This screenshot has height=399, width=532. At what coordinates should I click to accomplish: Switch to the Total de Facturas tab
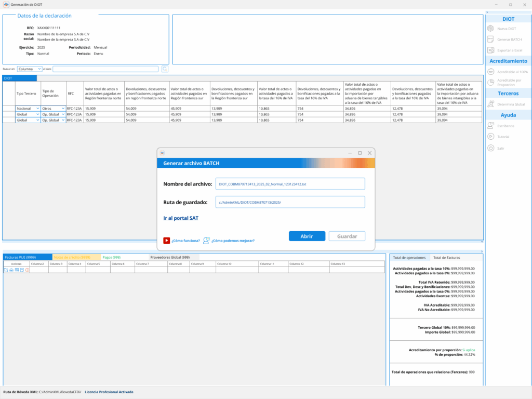446,258
